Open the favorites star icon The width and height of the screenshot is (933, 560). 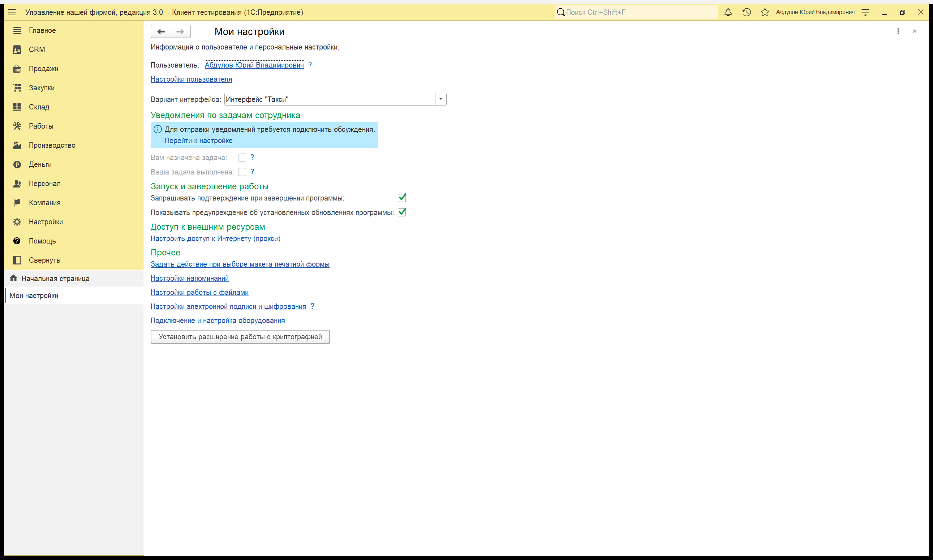coord(765,12)
